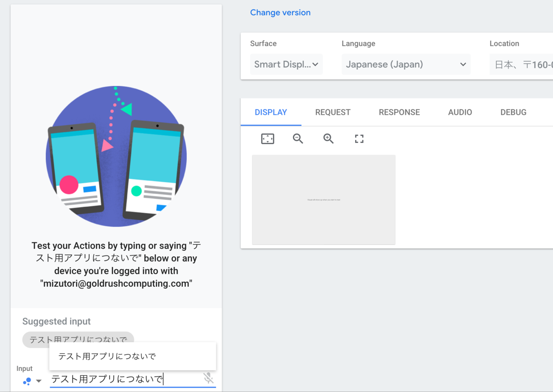Open the Language Japanese (Japan) dropdown
The height and width of the screenshot is (392, 553).
tap(406, 64)
